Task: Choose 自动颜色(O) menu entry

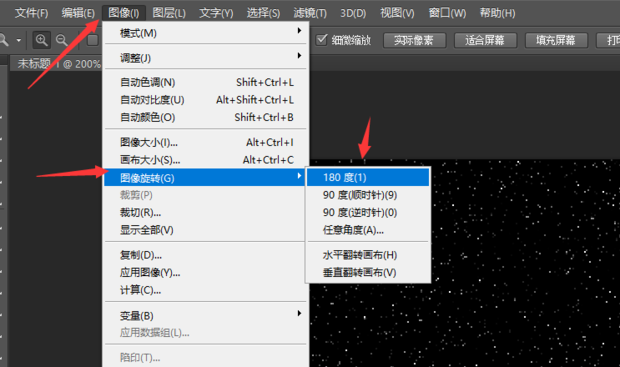Action: pos(205,117)
